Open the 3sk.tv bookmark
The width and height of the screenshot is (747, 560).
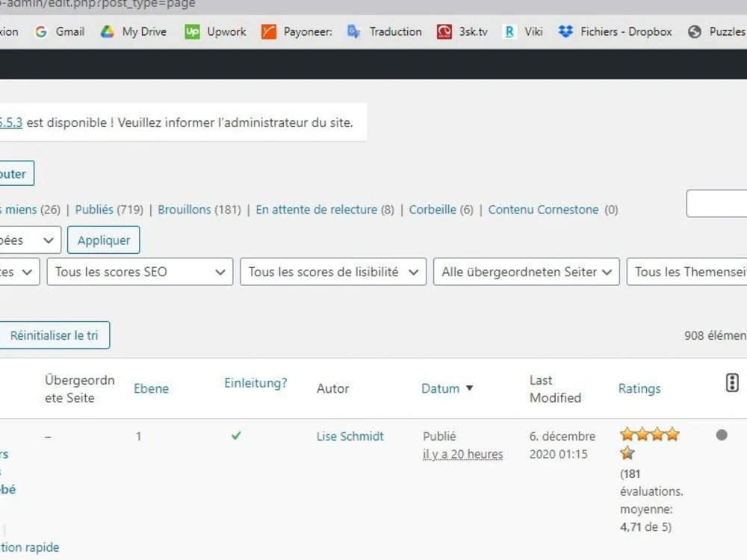point(462,32)
